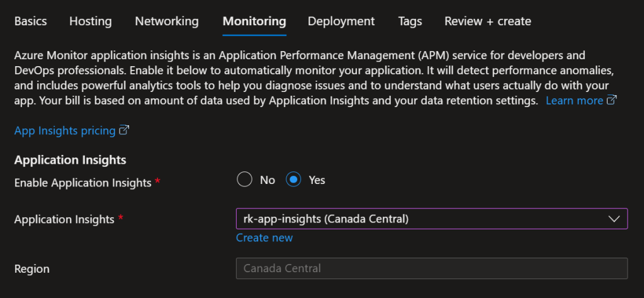The height and width of the screenshot is (298, 644).
Task: Click the Create new link
Action: (x=264, y=238)
